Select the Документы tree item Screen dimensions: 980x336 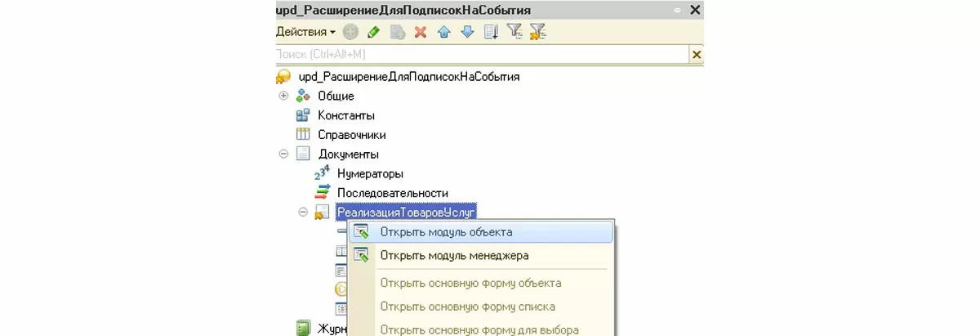pos(349,154)
